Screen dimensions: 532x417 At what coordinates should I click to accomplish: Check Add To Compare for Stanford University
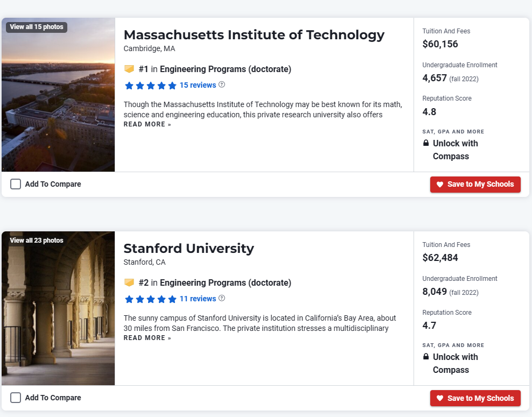click(x=16, y=398)
